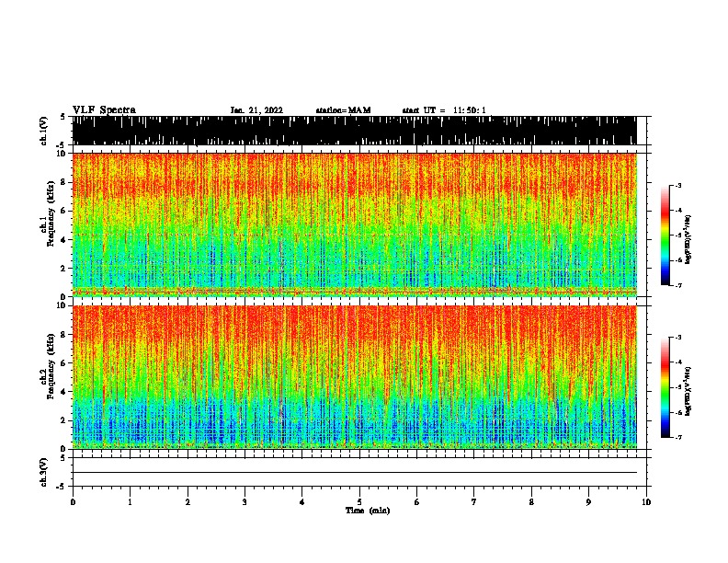Click the "-3" label on ch.1 color bar

(678, 185)
